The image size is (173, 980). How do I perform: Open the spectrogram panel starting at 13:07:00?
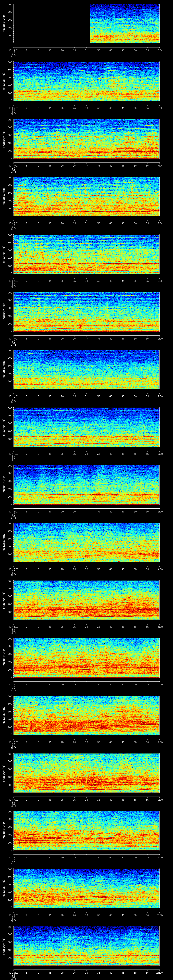point(87,197)
